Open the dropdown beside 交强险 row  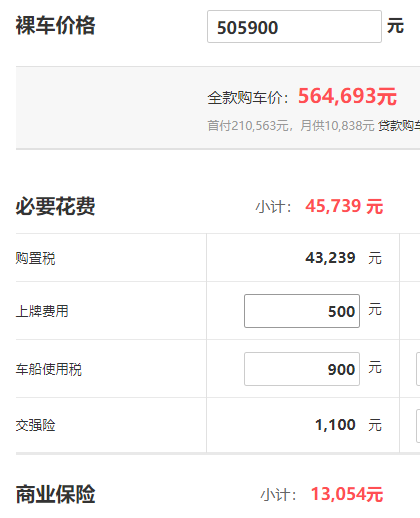418,426
